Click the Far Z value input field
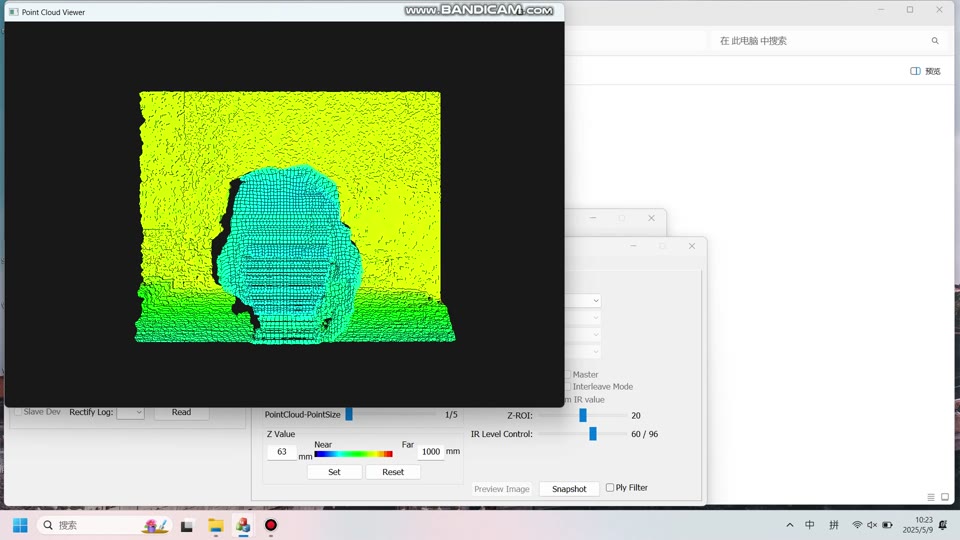 [x=430, y=452]
